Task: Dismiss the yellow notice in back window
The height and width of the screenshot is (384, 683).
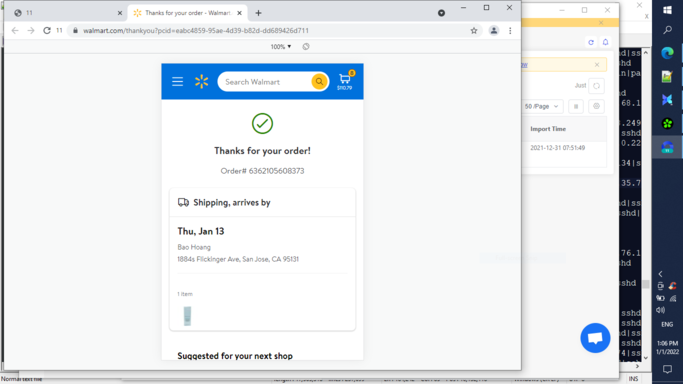Action: pyautogui.click(x=597, y=65)
